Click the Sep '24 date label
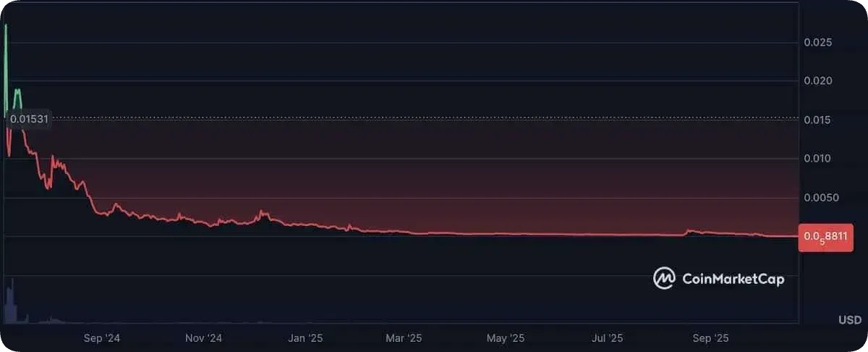The width and height of the screenshot is (868, 352). coord(102,338)
